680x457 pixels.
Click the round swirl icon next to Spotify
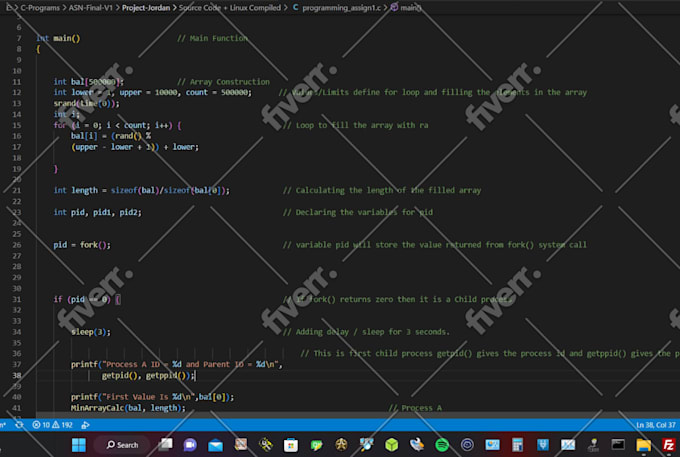[467, 445]
